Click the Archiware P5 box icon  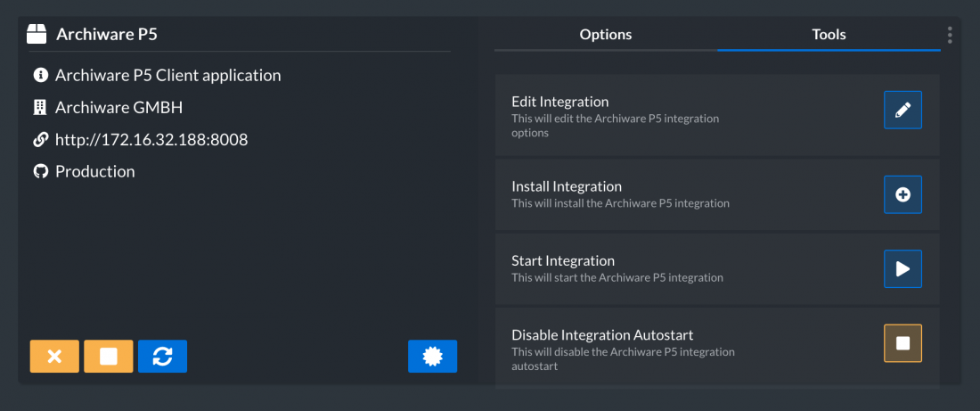pyautogui.click(x=37, y=34)
